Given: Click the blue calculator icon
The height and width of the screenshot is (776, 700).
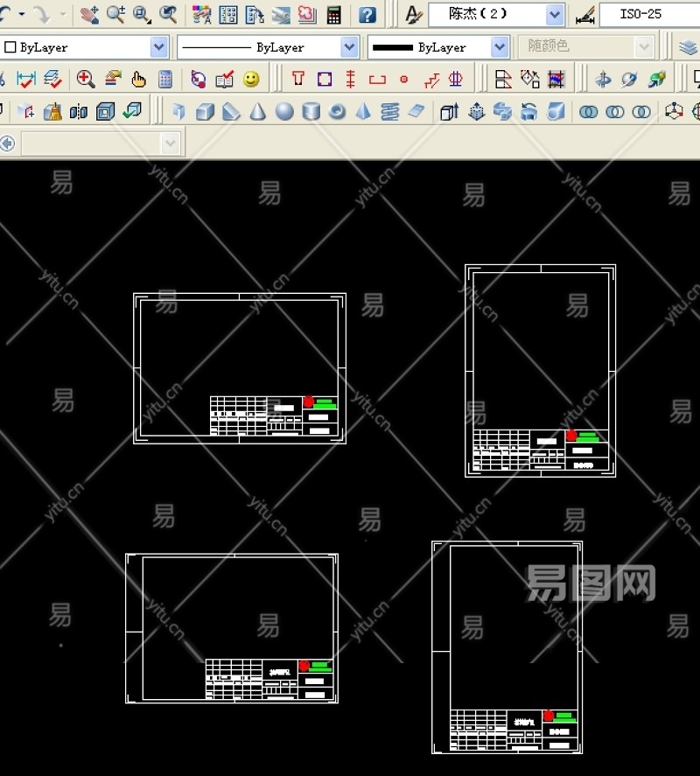Looking at the screenshot, I should 164,80.
